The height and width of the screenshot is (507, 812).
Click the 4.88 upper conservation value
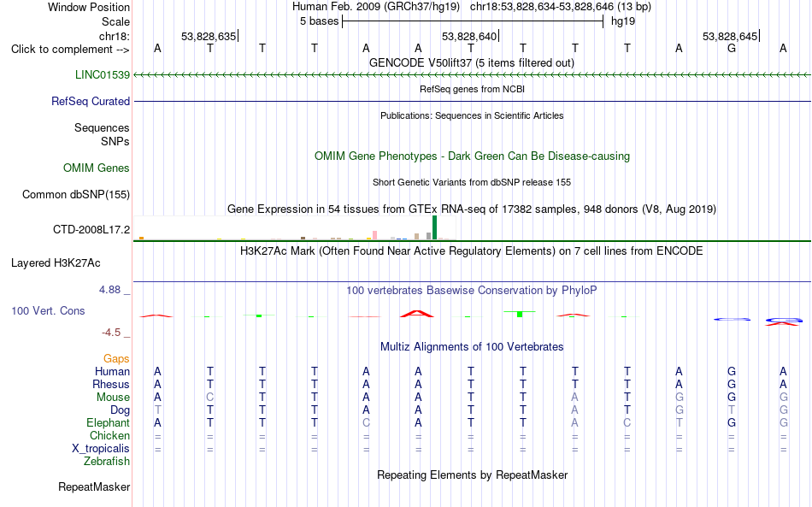[109, 290]
